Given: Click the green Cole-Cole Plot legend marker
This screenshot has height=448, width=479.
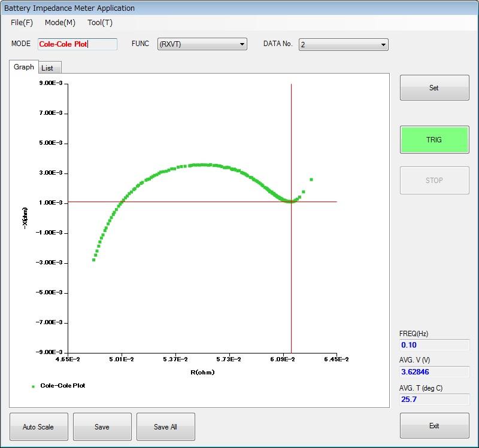Looking at the screenshot, I should pyautogui.click(x=34, y=386).
